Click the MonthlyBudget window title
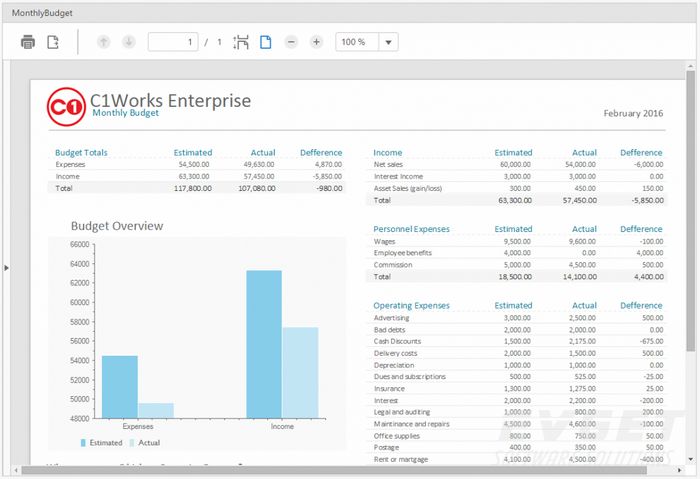This screenshot has width=700, height=479. [x=42, y=13]
